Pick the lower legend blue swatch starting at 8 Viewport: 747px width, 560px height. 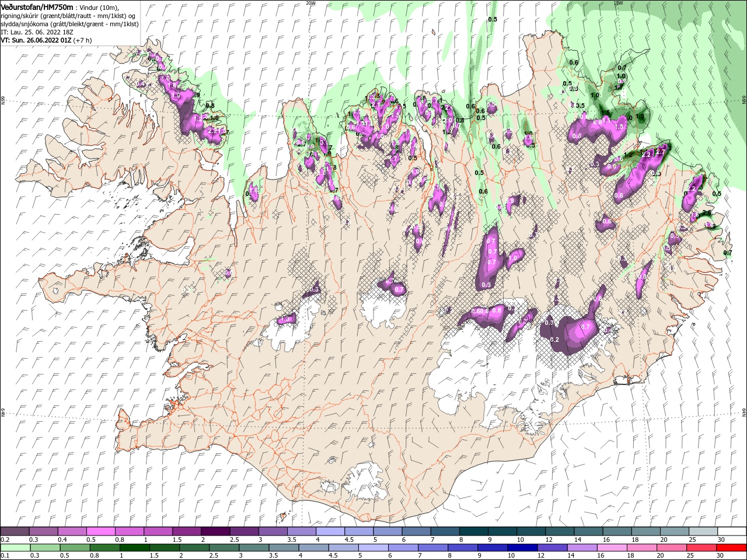[463, 548]
